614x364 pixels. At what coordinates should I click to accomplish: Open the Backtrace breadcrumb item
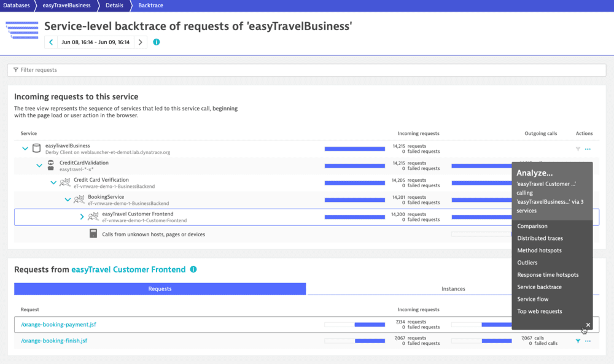(150, 5)
